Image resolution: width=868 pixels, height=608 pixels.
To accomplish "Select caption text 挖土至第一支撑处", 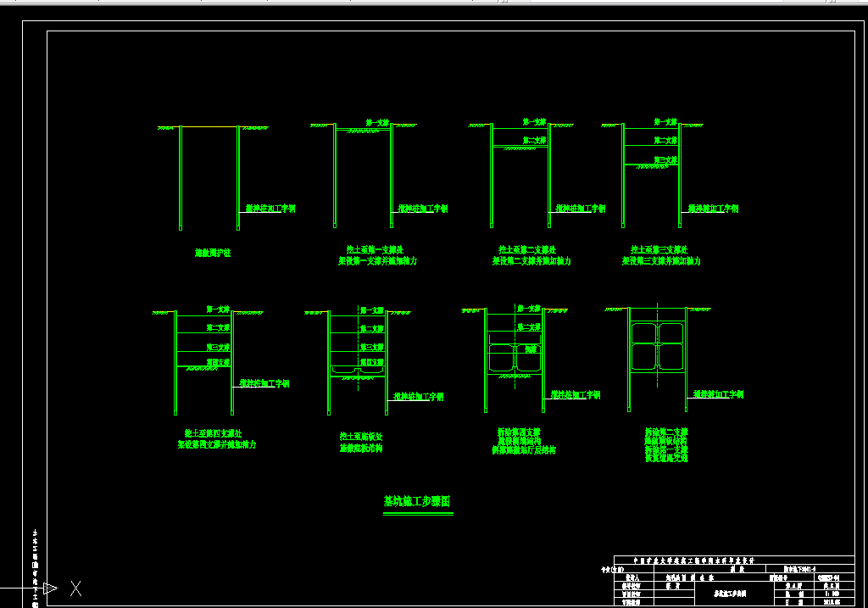I will (x=375, y=250).
